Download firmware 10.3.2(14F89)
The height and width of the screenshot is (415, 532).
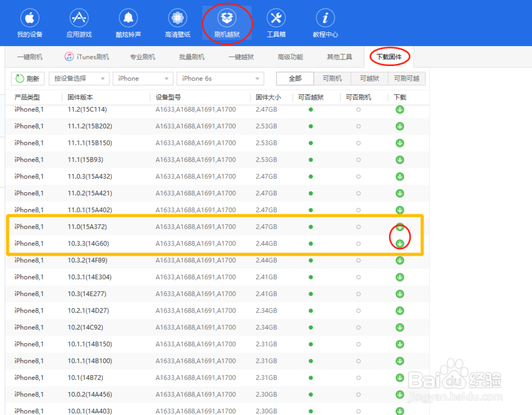(x=400, y=260)
